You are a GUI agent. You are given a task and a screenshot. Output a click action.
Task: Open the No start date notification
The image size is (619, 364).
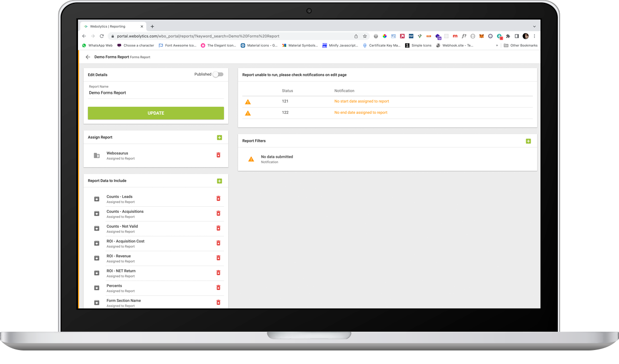pos(361,101)
